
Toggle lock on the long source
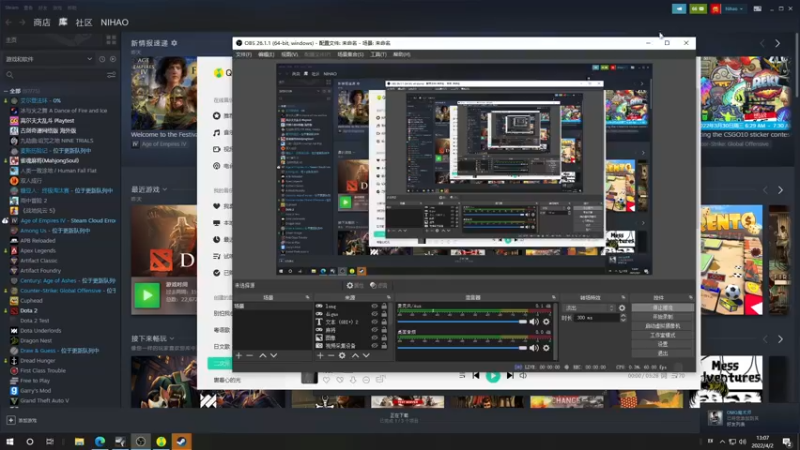pyautogui.click(x=384, y=306)
